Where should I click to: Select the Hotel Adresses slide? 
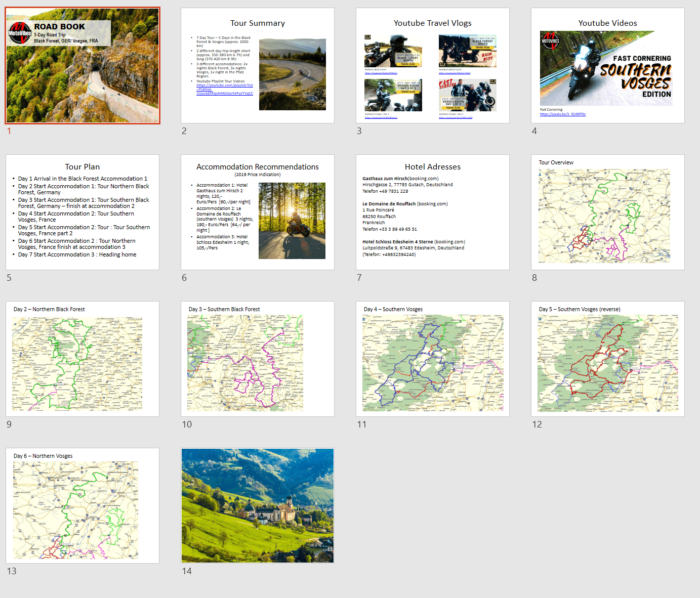point(432,212)
